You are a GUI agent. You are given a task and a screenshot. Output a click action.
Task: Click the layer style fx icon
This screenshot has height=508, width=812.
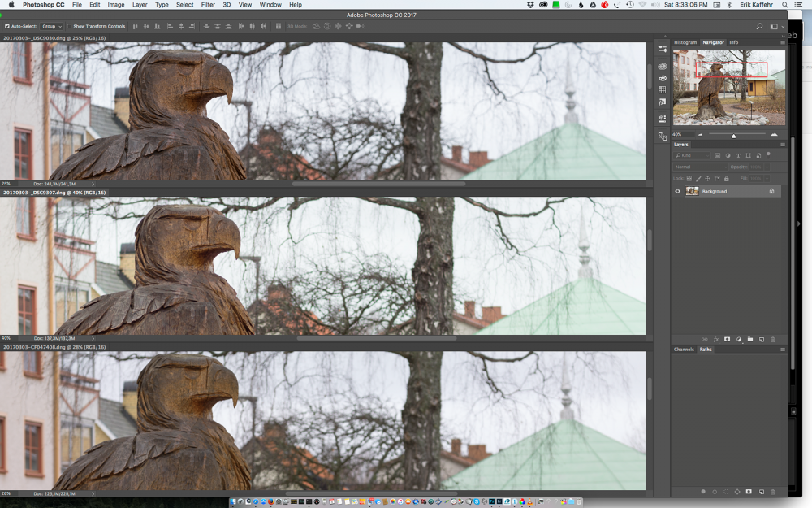pos(716,339)
